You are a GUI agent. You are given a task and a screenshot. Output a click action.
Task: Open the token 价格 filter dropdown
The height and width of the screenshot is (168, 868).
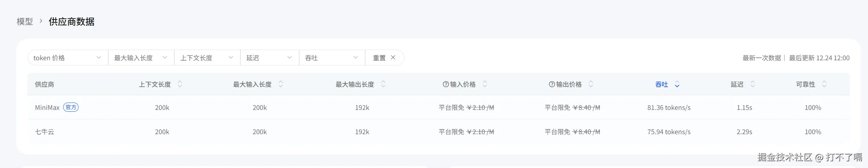68,58
